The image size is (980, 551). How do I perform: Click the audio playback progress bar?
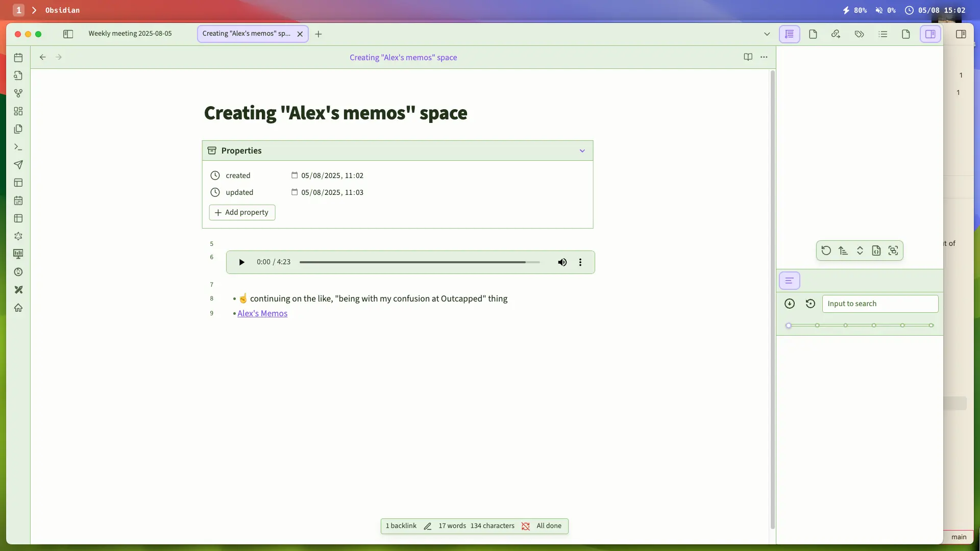pyautogui.click(x=419, y=262)
